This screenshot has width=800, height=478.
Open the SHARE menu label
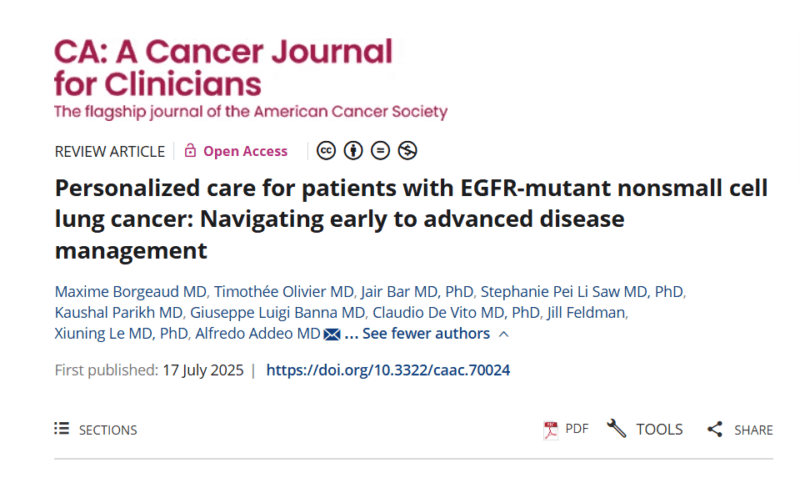(754, 430)
